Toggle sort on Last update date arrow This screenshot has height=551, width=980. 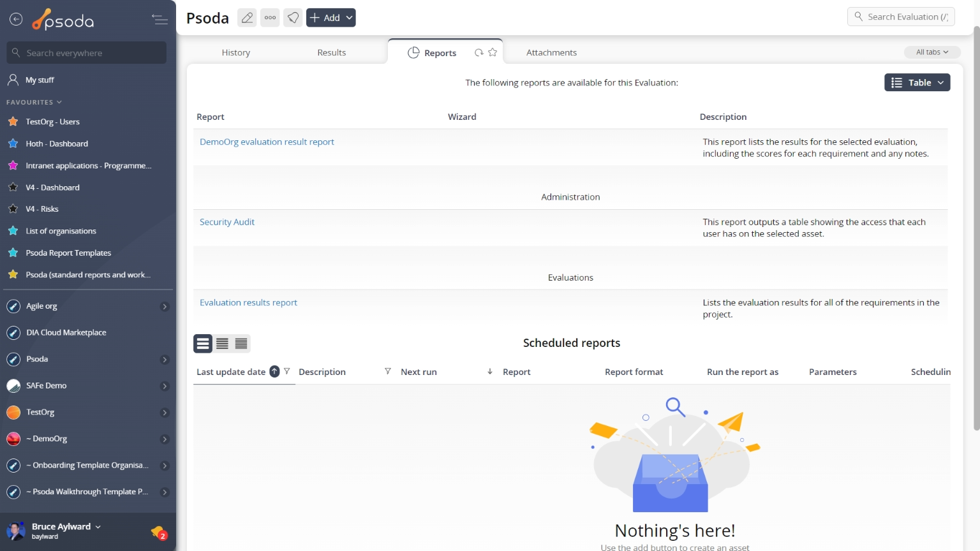pos(274,372)
